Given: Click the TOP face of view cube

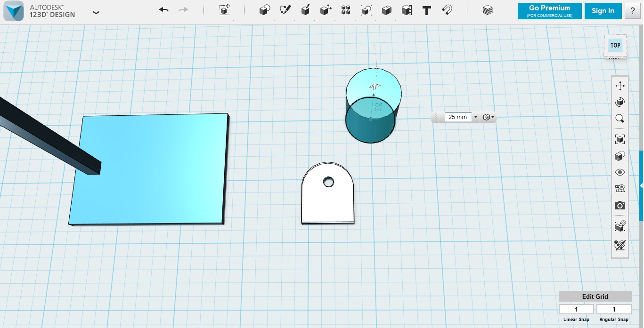Looking at the screenshot, I should click(615, 46).
